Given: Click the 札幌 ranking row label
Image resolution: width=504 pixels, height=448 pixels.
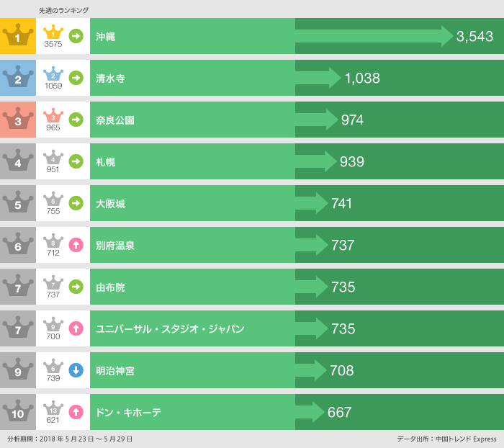Looking at the screenshot, I should pyautogui.click(x=106, y=162).
